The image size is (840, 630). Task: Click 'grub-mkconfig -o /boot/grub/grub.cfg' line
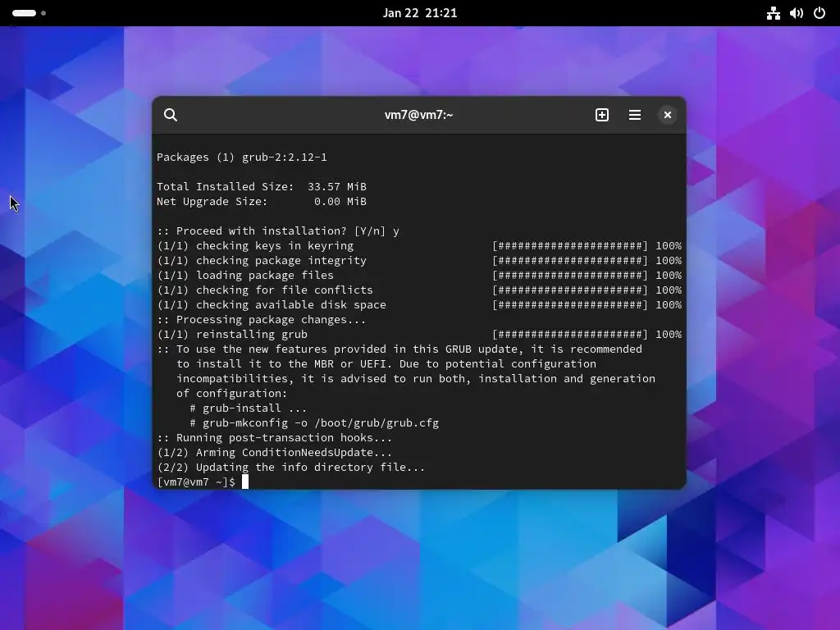tap(321, 423)
